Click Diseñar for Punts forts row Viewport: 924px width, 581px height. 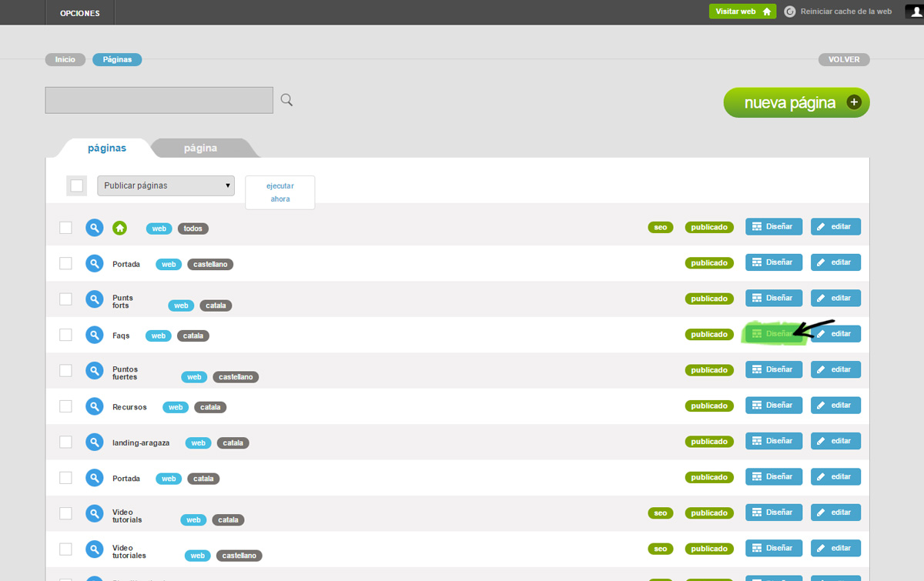pos(774,298)
